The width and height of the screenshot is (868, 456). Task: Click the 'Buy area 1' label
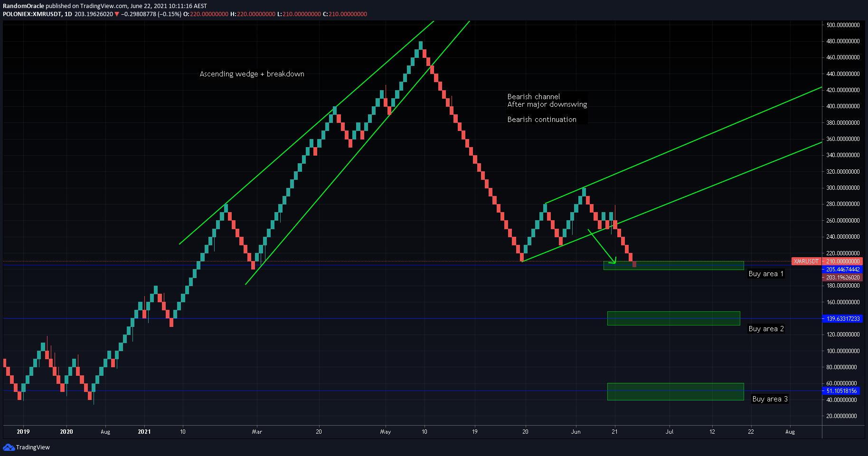pyautogui.click(x=766, y=274)
